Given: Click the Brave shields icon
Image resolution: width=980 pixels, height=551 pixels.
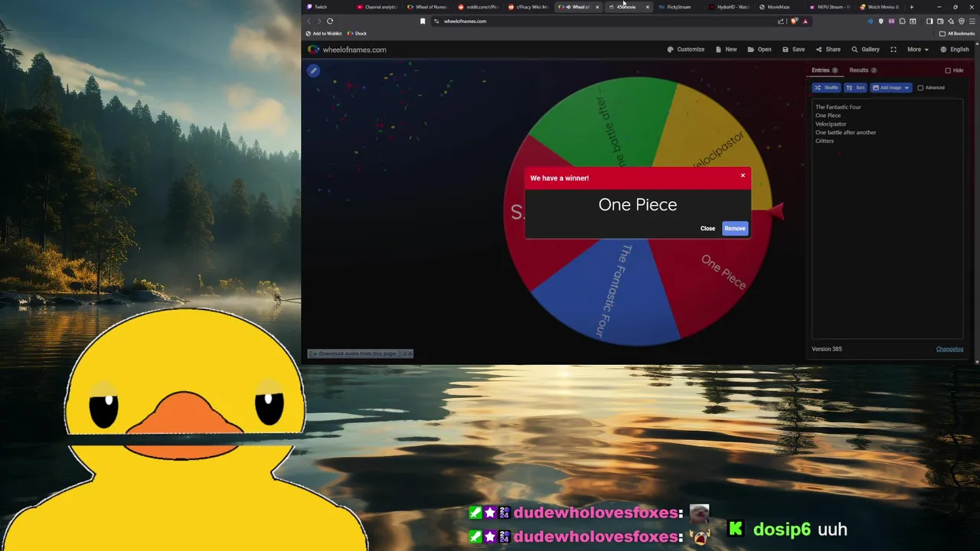Looking at the screenshot, I should tap(794, 21).
